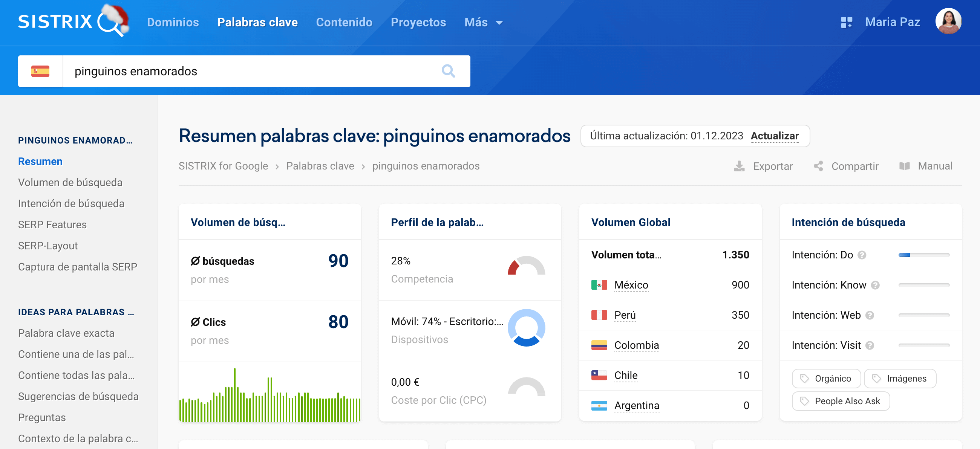Click the help icon next to Intención: Visit
Image resolution: width=980 pixels, height=449 pixels.
point(870,345)
